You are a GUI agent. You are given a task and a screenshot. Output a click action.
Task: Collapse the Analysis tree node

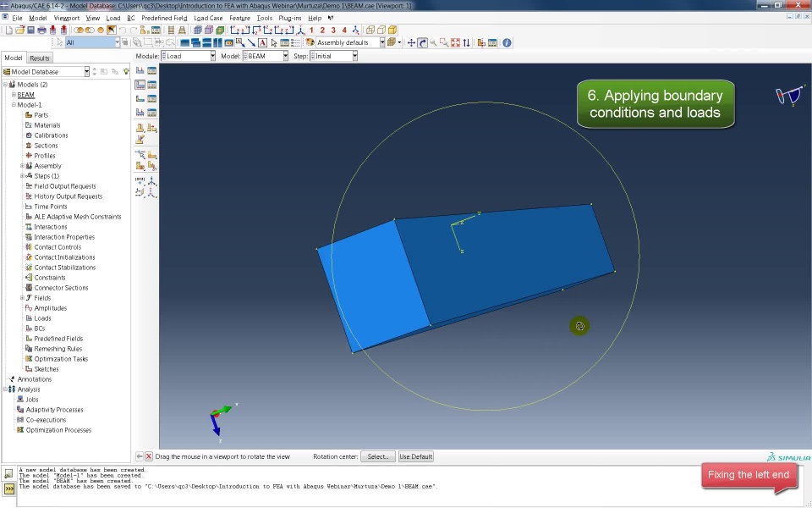6,389
